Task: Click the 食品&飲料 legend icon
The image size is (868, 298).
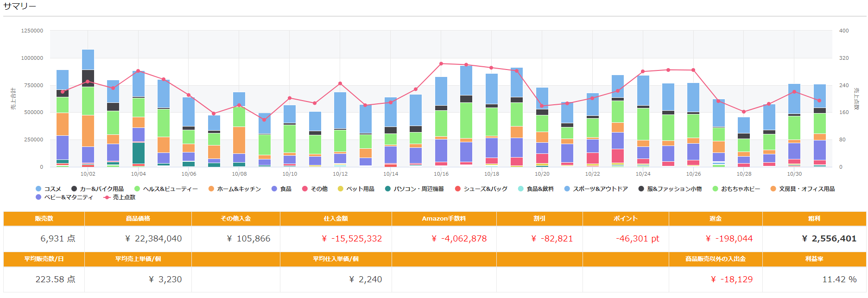Action: click(521, 189)
